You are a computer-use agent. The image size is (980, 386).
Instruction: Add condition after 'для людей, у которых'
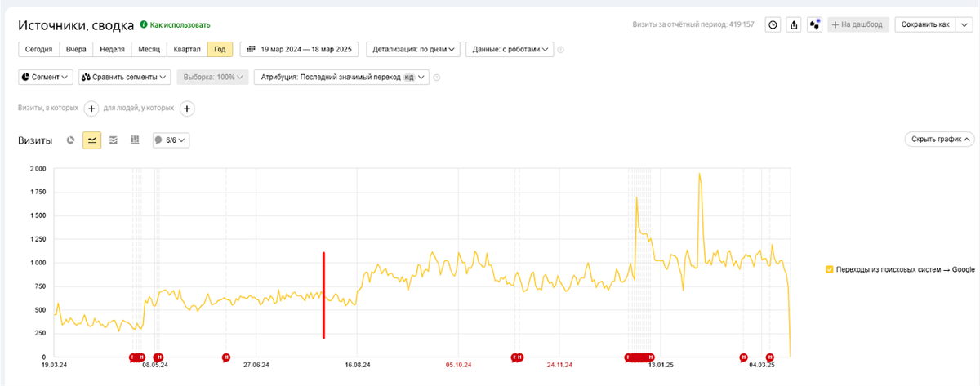186,108
